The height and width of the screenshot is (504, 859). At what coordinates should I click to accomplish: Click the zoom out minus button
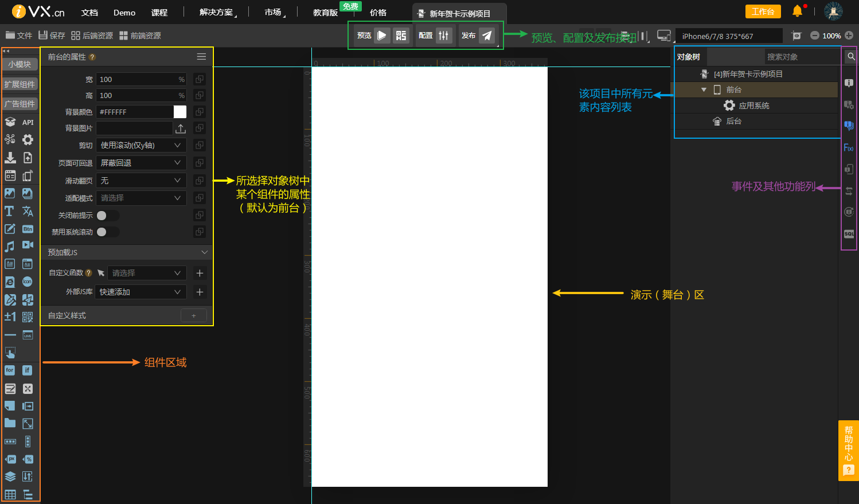click(x=814, y=36)
